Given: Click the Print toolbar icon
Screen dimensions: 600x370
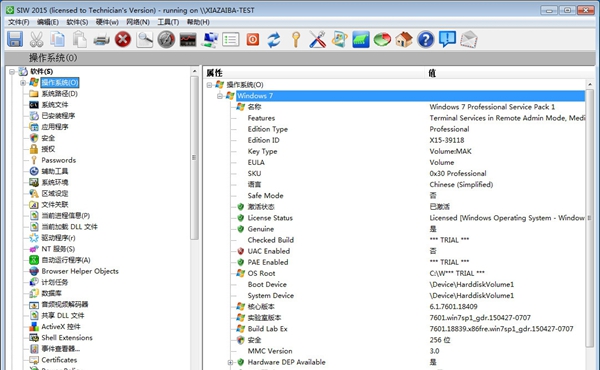Looking at the screenshot, I should [x=101, y=39].
